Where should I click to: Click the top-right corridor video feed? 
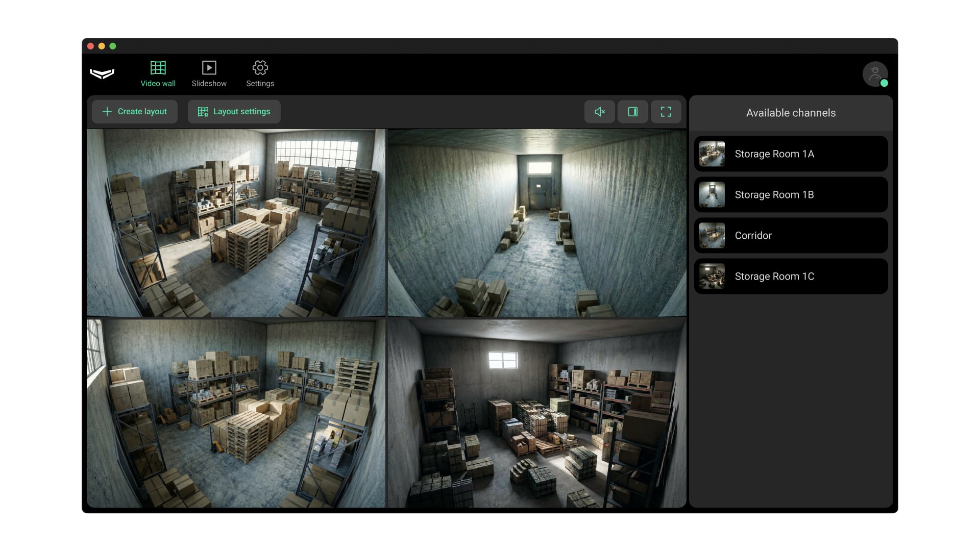[x=537, y=222]
